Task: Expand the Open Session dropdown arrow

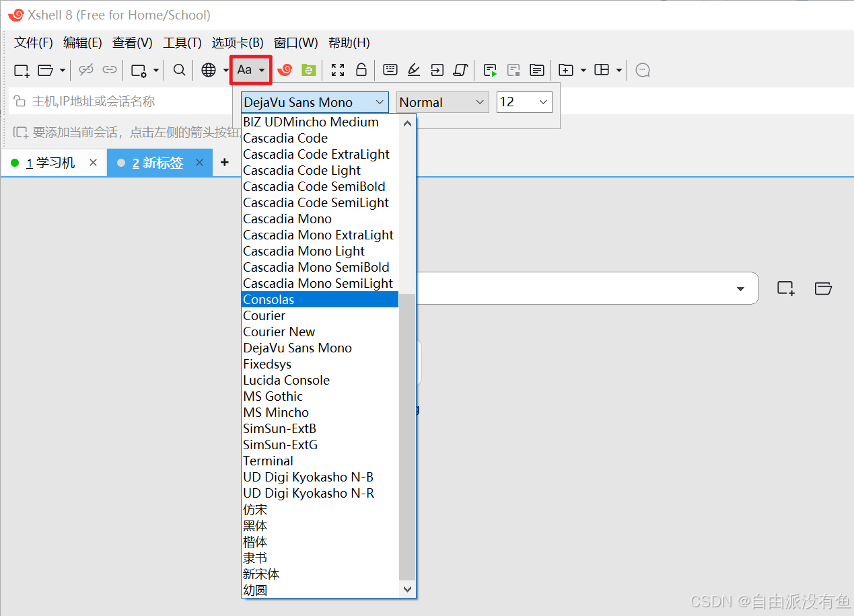Action: [63, 70]
